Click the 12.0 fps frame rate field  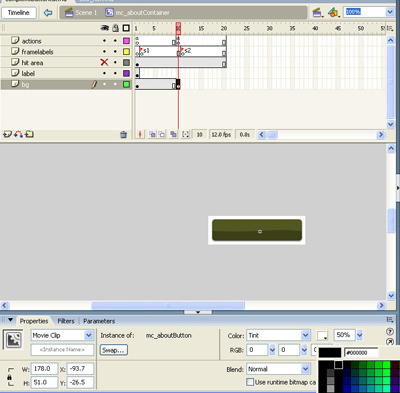pos(221,134)
